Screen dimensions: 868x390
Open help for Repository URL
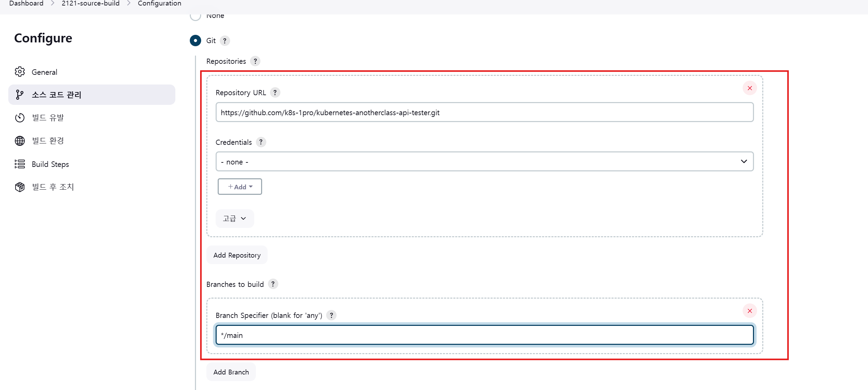pyautogui.click(x=275, y=92)
